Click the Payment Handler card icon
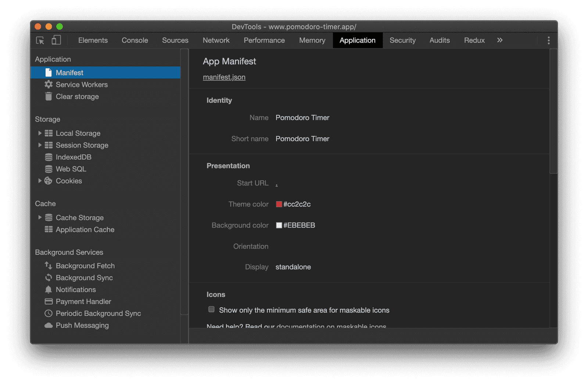 click(49, 301)
